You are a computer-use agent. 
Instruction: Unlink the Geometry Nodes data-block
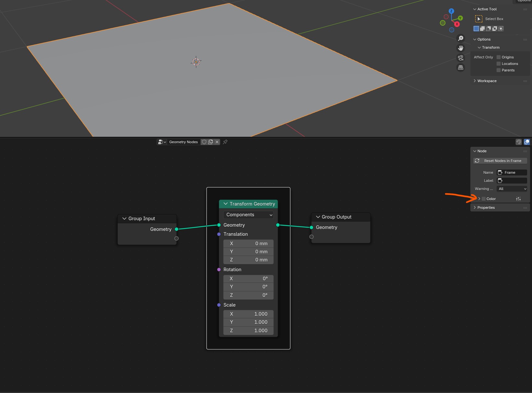point(217,142)
